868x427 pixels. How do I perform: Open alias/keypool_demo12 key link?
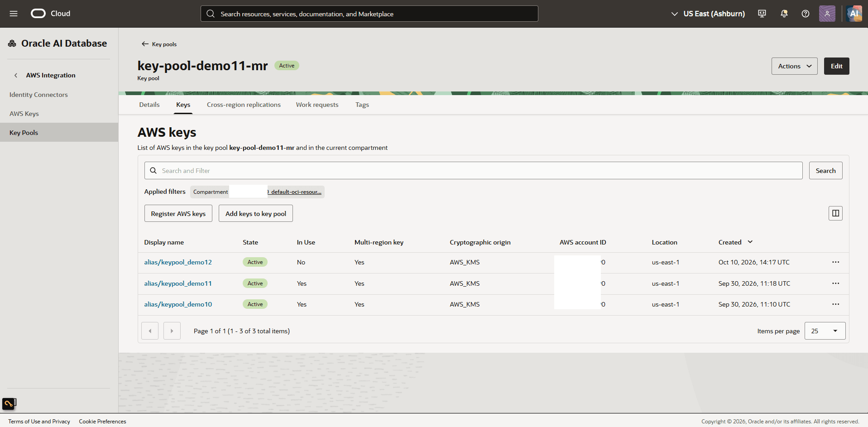[178, 262]
